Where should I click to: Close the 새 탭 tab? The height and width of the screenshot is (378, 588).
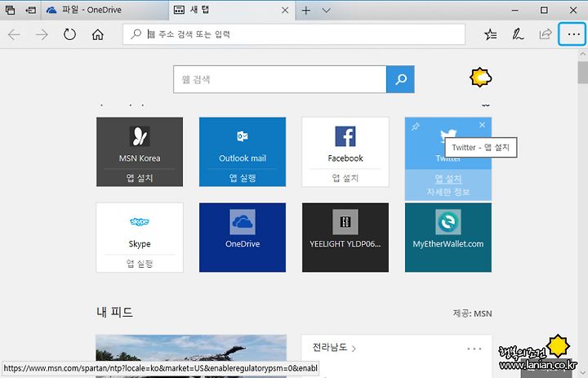285,10
